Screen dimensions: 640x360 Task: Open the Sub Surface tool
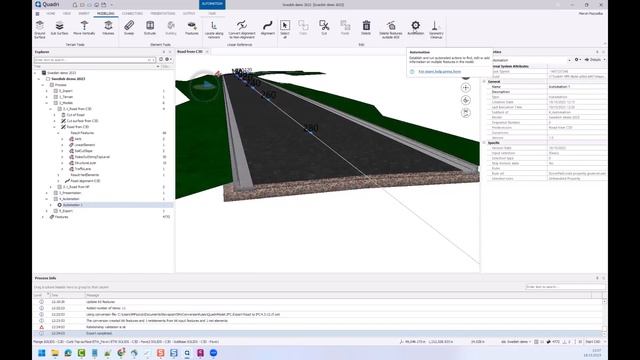59,28
